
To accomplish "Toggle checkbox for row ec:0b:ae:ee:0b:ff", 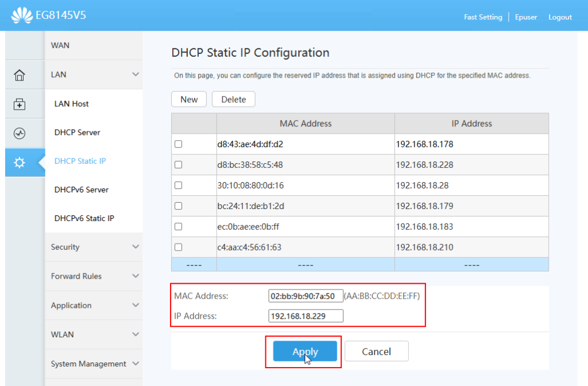I will [x=178, y=226].
